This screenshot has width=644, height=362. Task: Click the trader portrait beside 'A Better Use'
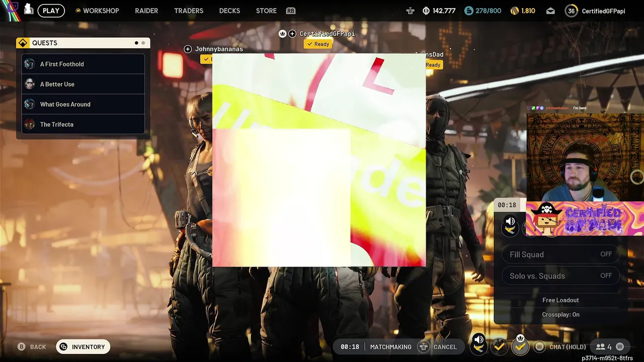(x=30, y=84)
